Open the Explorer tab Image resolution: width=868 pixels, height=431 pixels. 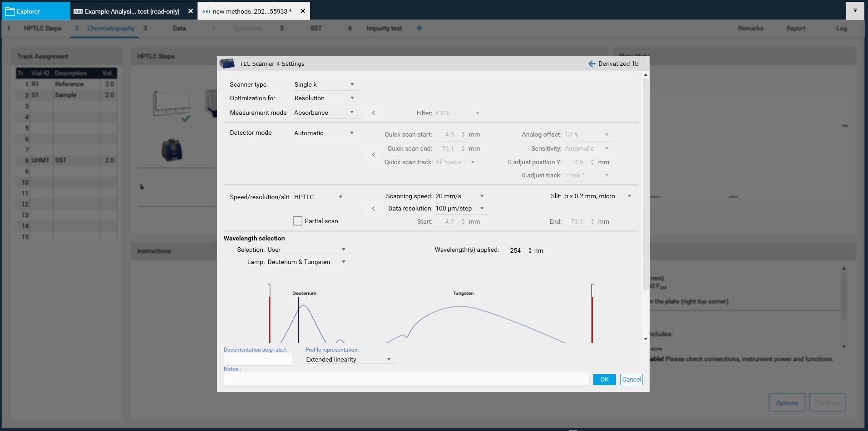pyautogui.click(x=28, y=11)
